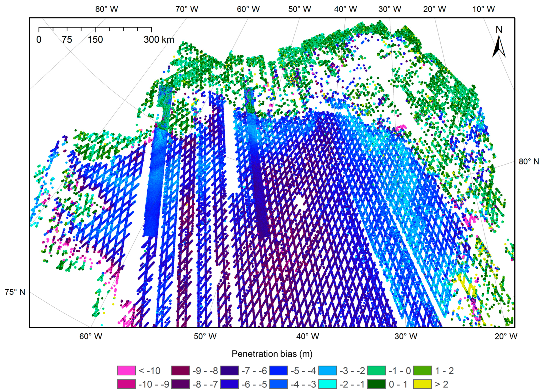Click the '-7 - -6' legend swatch

230,371
